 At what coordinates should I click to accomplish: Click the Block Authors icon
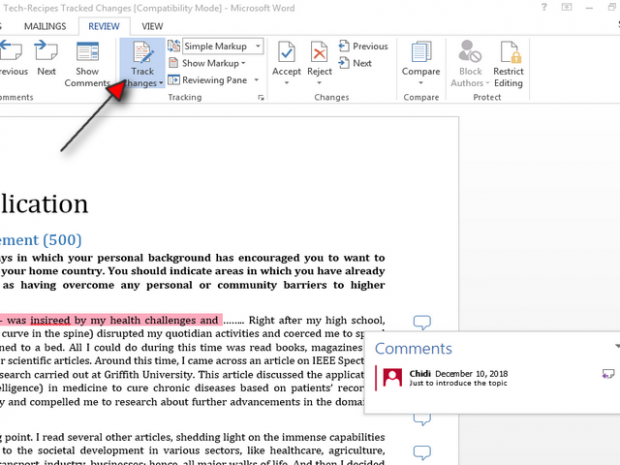[470, 52]
